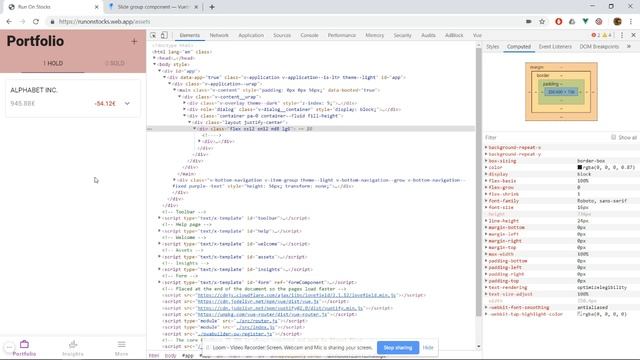The width and height of the screenshot is (640, 360).
Task: Expand the font-family computed property
Action: pyautogui.click(x=486, y=201)
